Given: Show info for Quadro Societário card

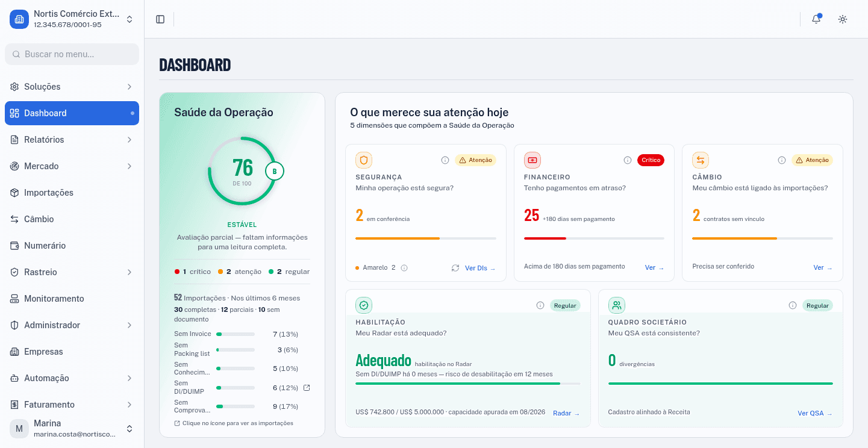Looking at the screenshot, I should click(793, 305).
